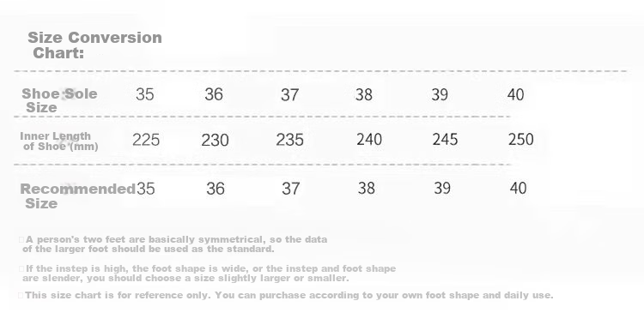644x319 pixels.
Task: Click inner length value 235
Action: pos(289,141)
